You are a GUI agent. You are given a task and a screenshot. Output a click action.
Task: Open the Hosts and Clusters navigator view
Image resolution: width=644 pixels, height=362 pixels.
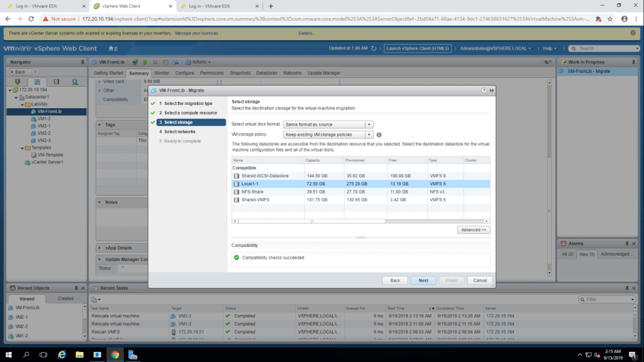click(17, 82)
